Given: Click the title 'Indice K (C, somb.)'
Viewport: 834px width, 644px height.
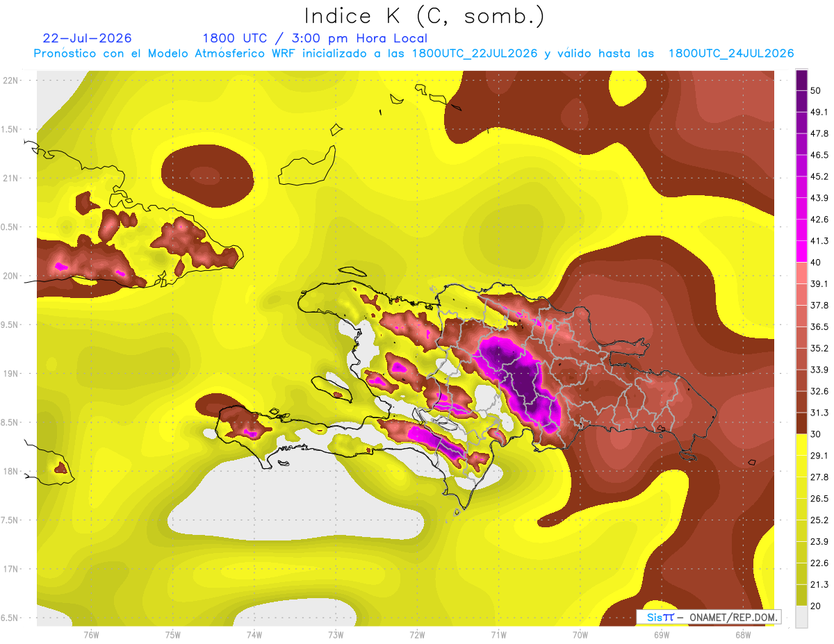Looking at the screenshot, I should [425, 16].
